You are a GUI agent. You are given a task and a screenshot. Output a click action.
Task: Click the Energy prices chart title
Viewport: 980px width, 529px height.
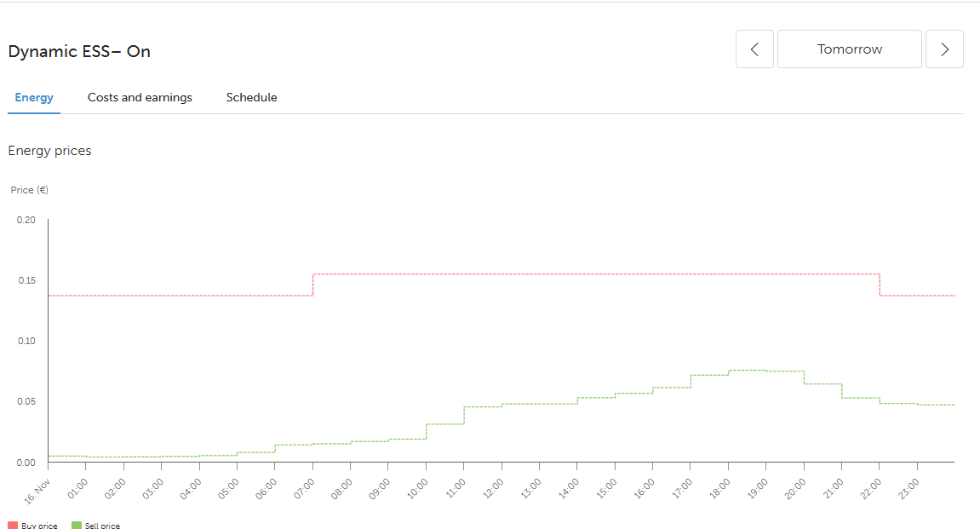(49, 151)
